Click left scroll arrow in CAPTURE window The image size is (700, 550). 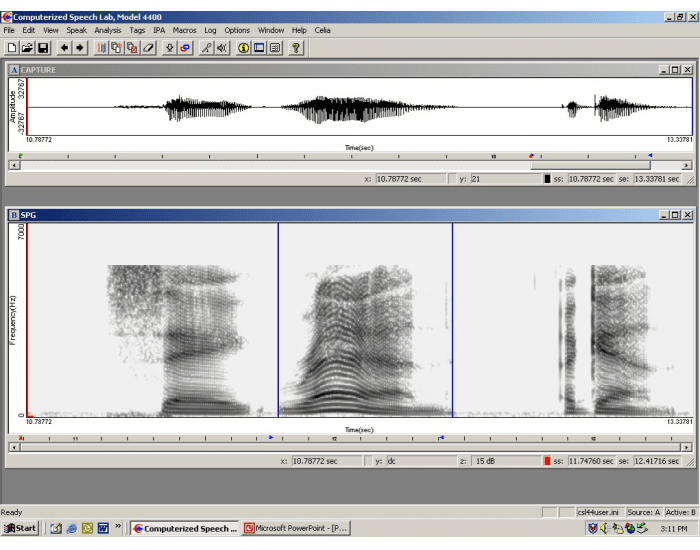14,165
